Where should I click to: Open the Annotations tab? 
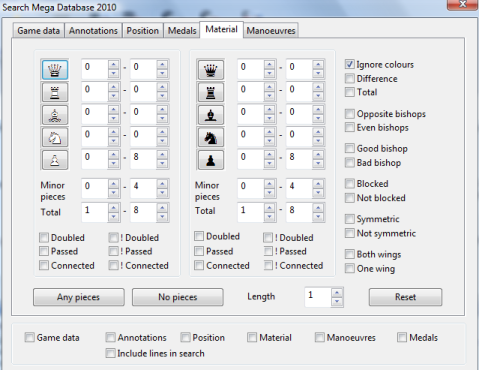93,31
